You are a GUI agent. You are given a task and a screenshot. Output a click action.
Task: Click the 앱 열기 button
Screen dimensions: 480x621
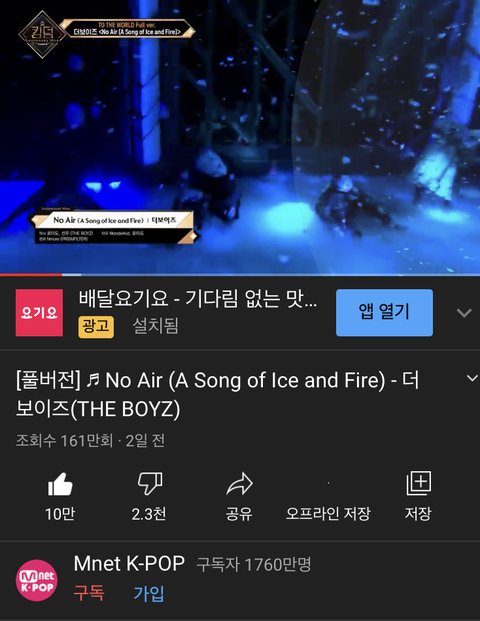384,312
